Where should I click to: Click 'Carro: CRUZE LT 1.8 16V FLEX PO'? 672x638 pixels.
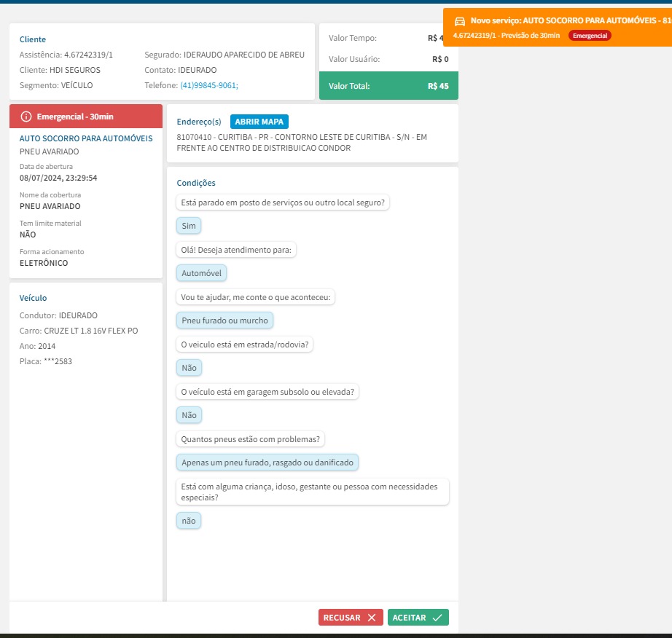(79, 331)
